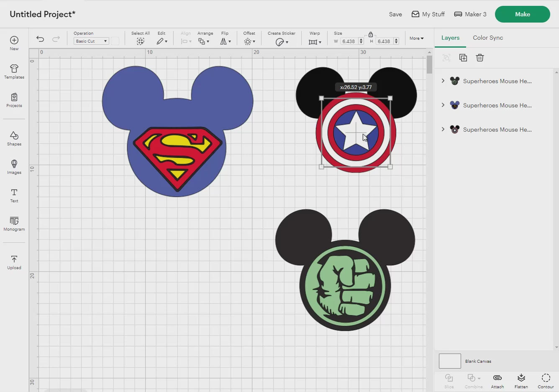This screenshot has width=559, height=392.
Task: Open the Combine menu
Action: 474,381
